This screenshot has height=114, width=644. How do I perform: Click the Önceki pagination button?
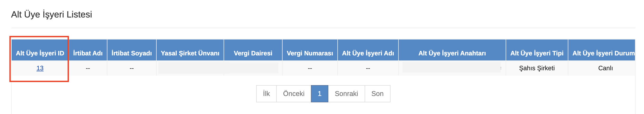point(294,94)
